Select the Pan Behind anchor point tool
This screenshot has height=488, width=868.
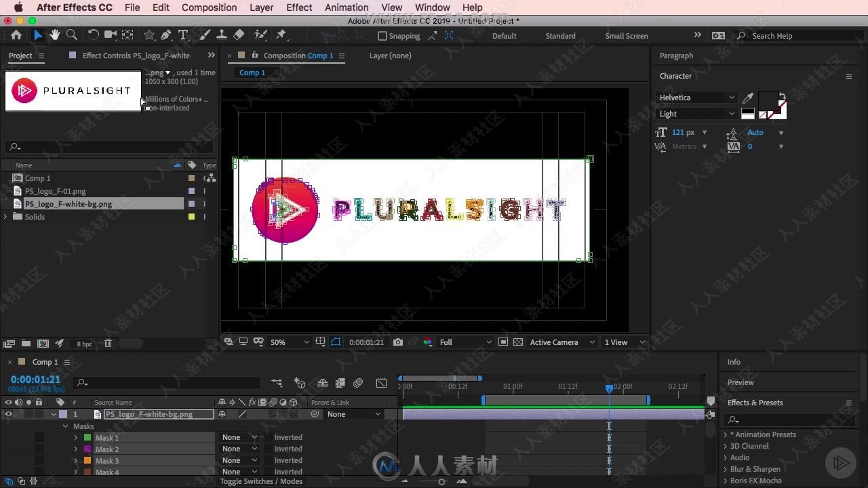click(x=127, y=35)
